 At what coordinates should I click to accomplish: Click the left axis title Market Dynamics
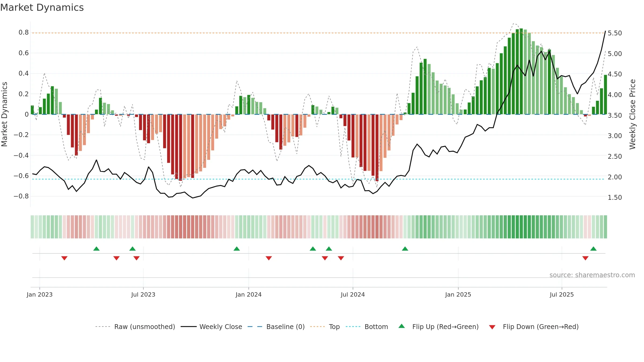click(x=4, y=114)
